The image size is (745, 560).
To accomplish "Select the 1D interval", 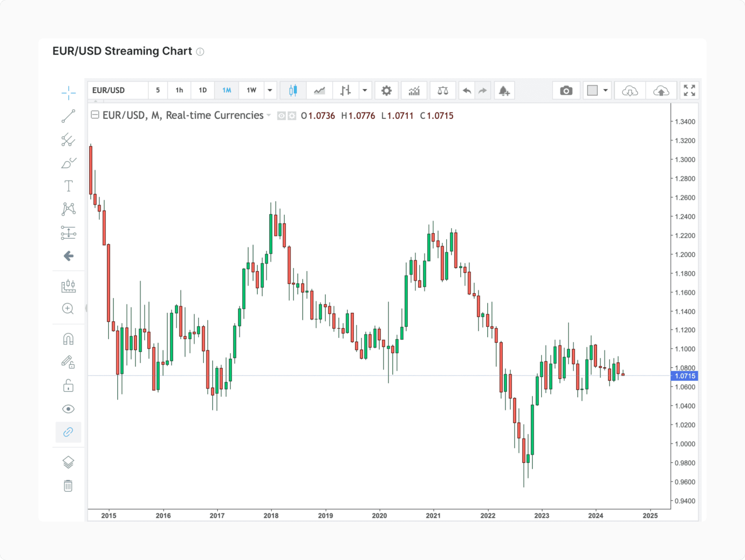I will tap(202, 90).
